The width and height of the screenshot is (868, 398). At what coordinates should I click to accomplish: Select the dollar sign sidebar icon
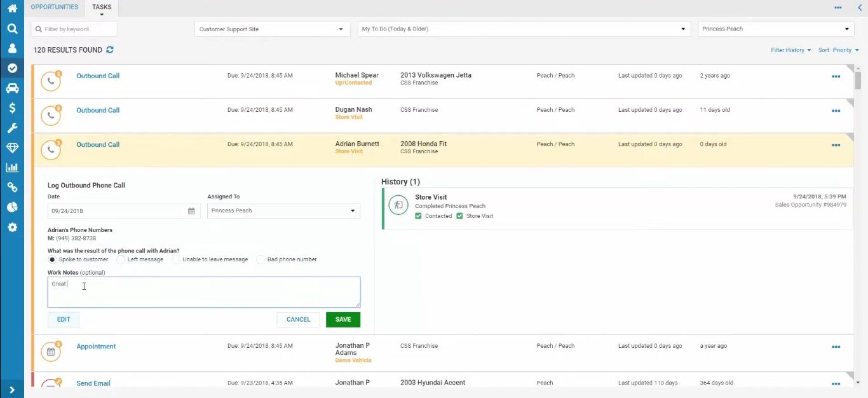pyautogui.click(x=12, y=108)
